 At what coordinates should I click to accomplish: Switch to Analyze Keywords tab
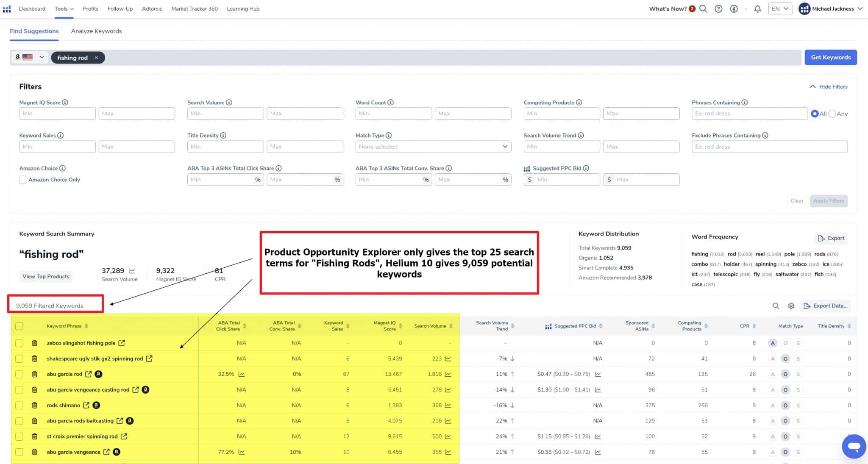coord(96,31)
